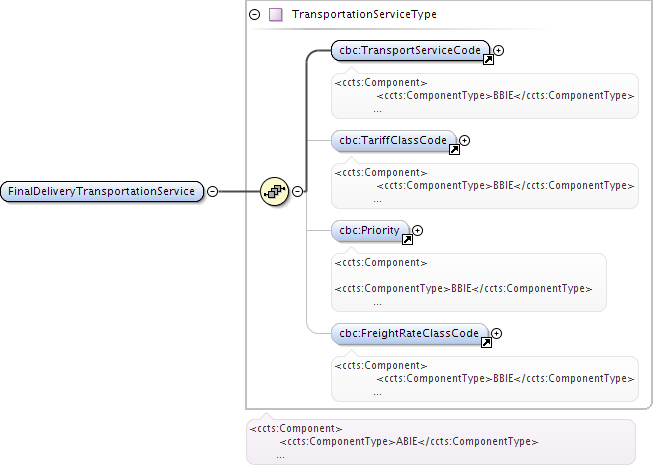Open the annotation under cbc:FreightRateClassCode
654x468 pixels.
[485, 379]
